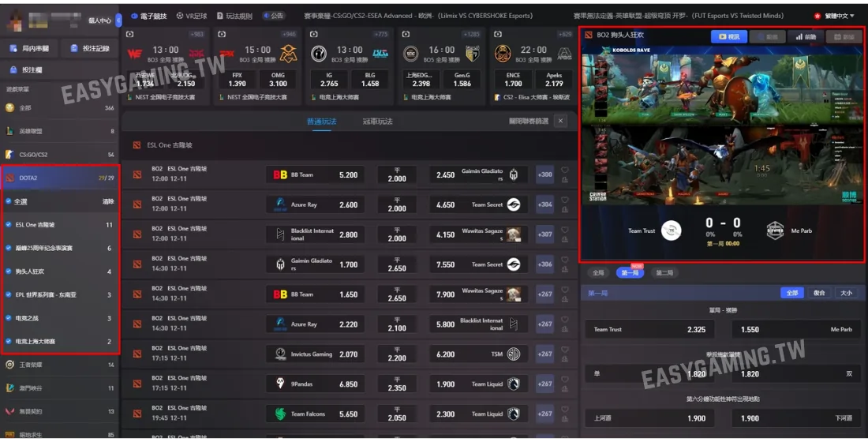Viewport: 868px width, 442px height.
Task: Switch to the 普通玩法 tab
Action: [x=322, y=122]
